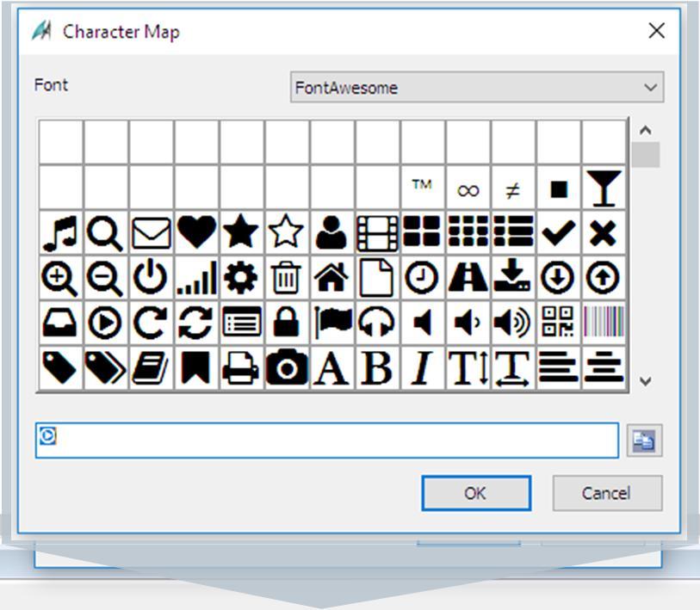Pick the signal bars glyph
Viewport: 700px width, 610px height.
[x=196, y=278]
